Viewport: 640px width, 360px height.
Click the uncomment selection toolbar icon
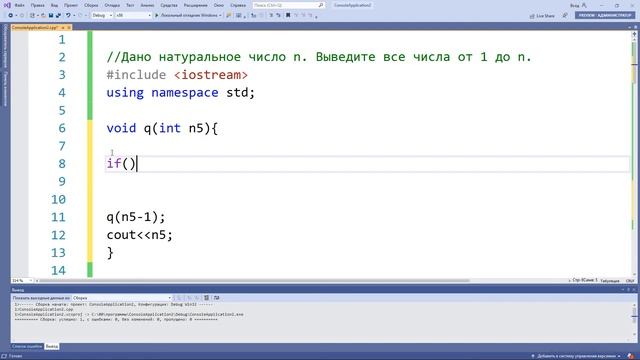pyautogui.click(x=278, y=16)
